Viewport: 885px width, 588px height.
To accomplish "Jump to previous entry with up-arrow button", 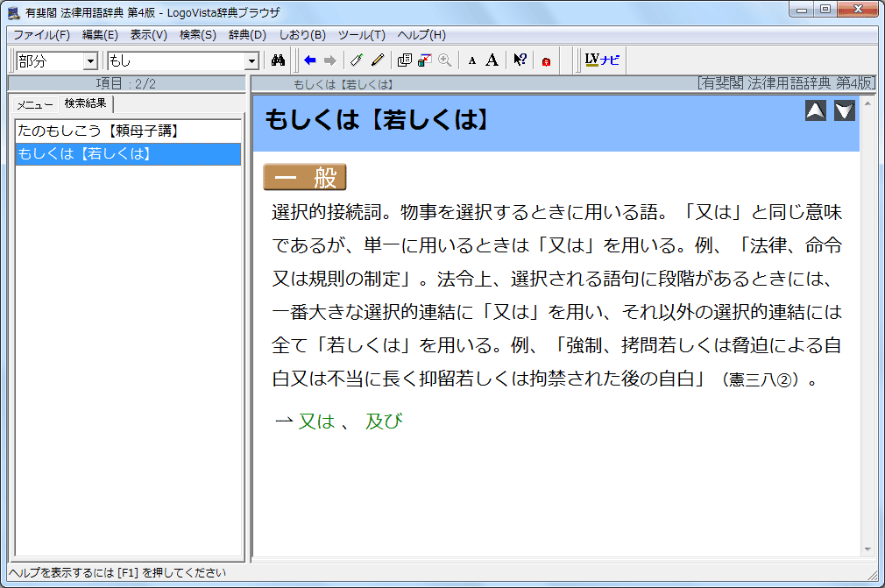I will [x=815, y=110].
